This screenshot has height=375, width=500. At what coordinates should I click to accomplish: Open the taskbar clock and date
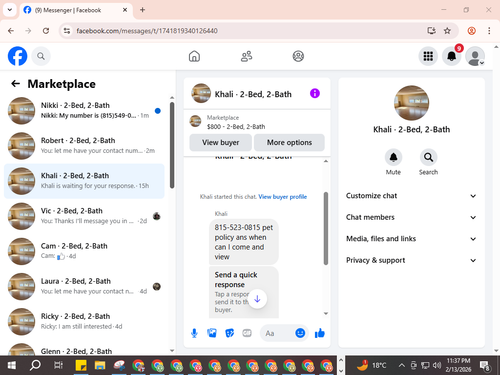[458, 365]
